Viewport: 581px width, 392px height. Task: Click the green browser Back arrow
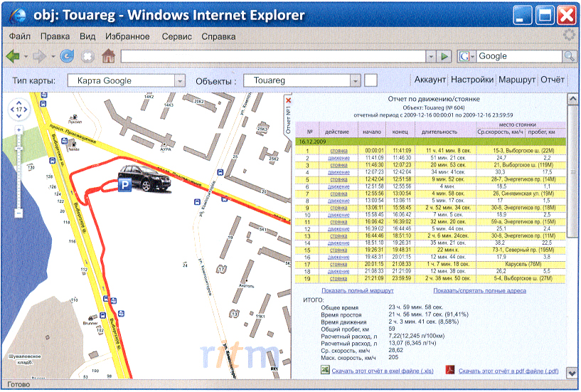(x=12, y=56)
